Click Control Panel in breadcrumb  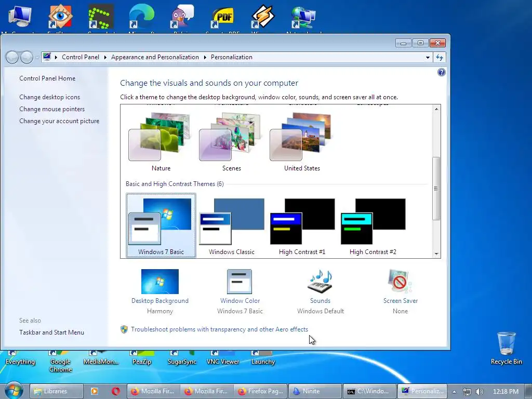pos(81,57)
